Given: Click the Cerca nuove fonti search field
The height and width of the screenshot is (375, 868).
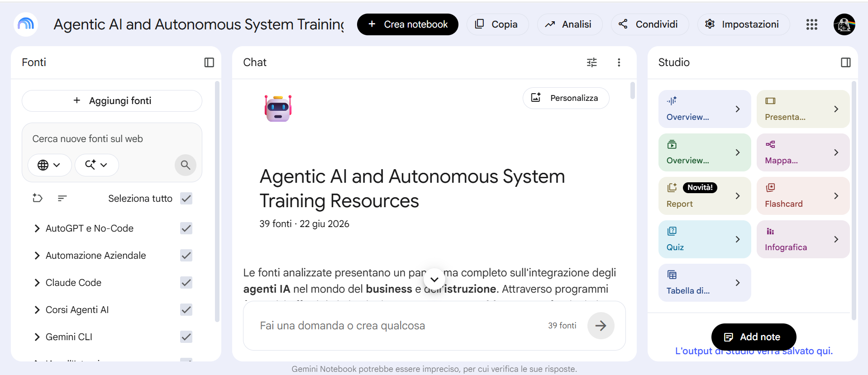Looking at the screenshot, I should click(x=112, y=139).
